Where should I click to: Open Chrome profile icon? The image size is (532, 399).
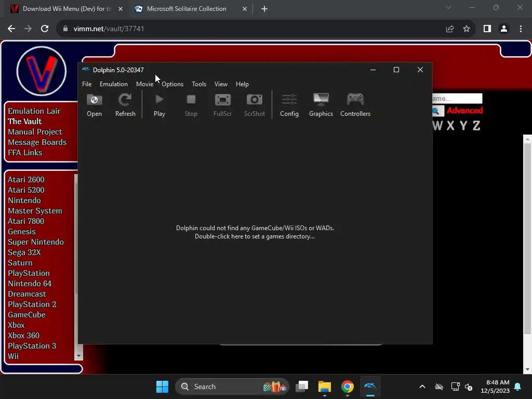[x=504, y=29]
